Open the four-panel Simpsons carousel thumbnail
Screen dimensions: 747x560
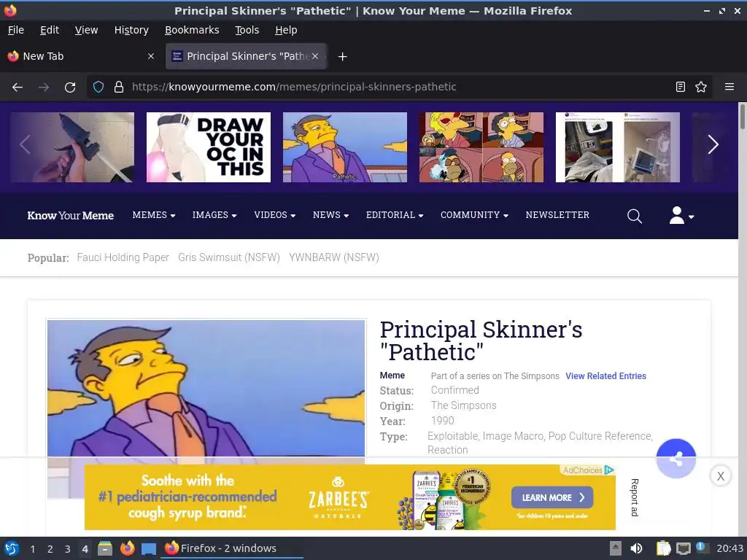[x=481, y=147]
